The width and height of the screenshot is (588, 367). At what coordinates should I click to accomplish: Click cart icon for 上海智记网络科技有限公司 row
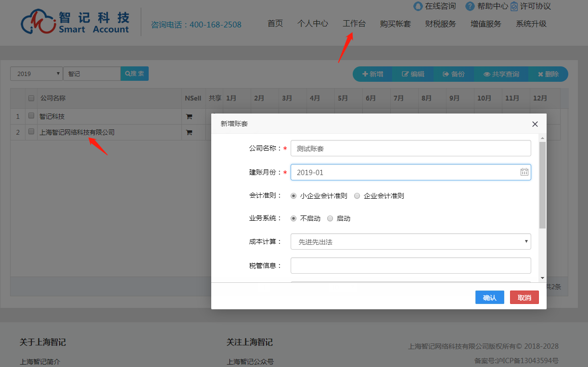point(189,132)
